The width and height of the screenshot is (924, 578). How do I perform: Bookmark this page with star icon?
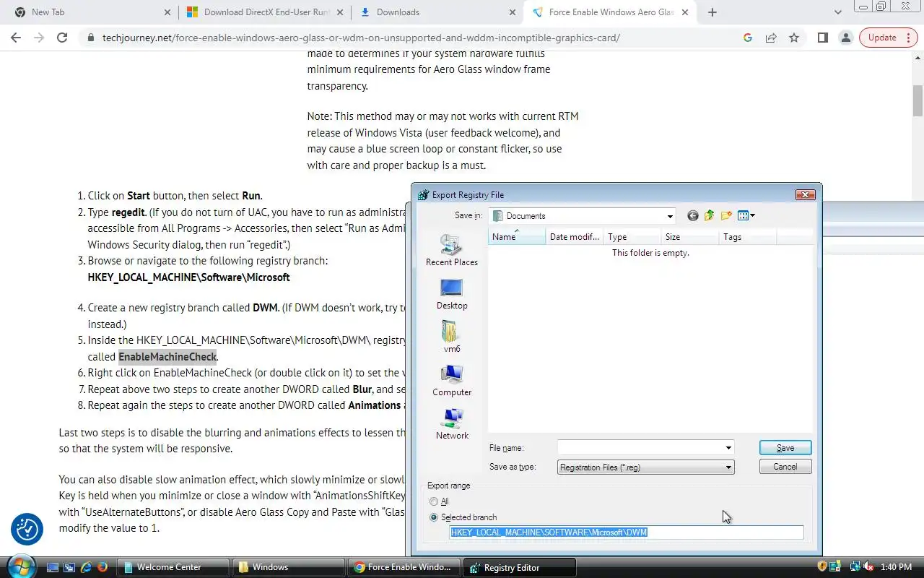(x=794, y=38)
